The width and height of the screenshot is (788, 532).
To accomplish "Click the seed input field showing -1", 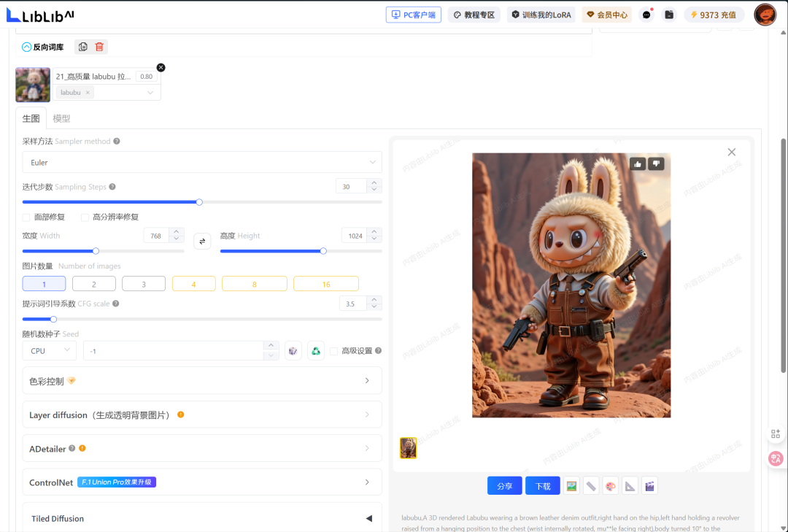I will (x=174, y=351).
